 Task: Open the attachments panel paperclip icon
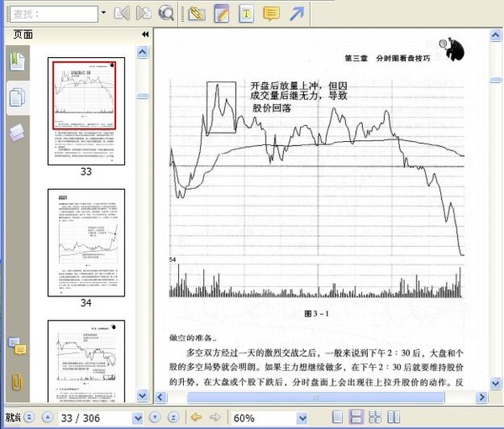point(17,381)
